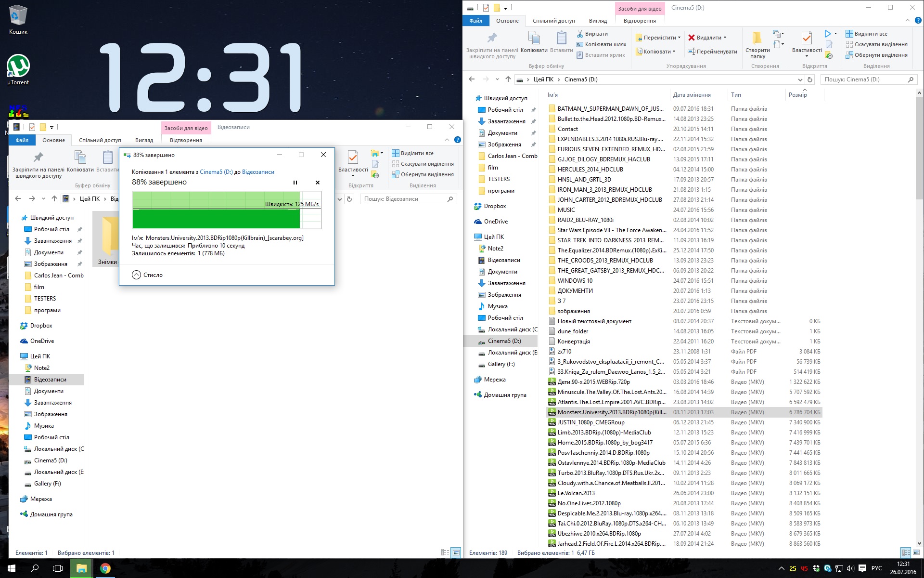Switch to Спільний доступ tab in Відеозаписи

100,140
